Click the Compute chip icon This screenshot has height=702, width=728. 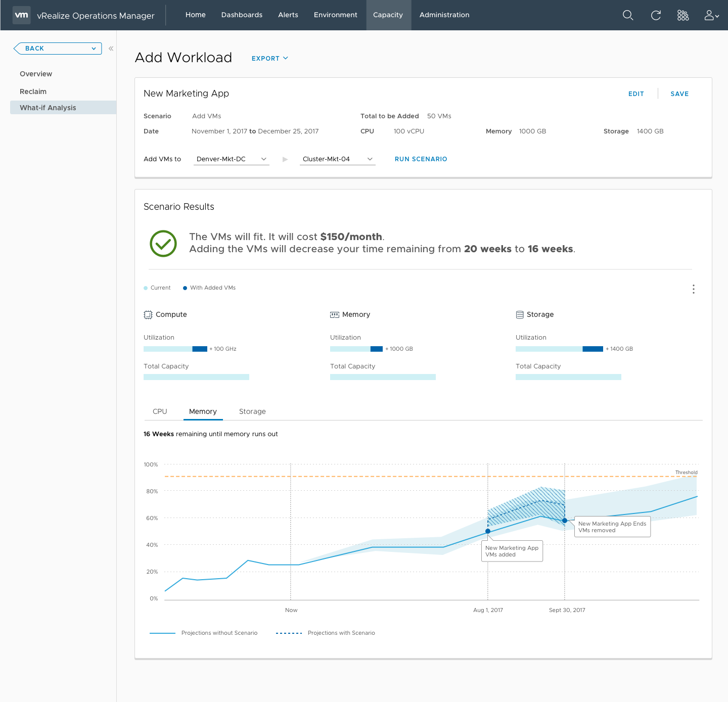tap(148, 315)
